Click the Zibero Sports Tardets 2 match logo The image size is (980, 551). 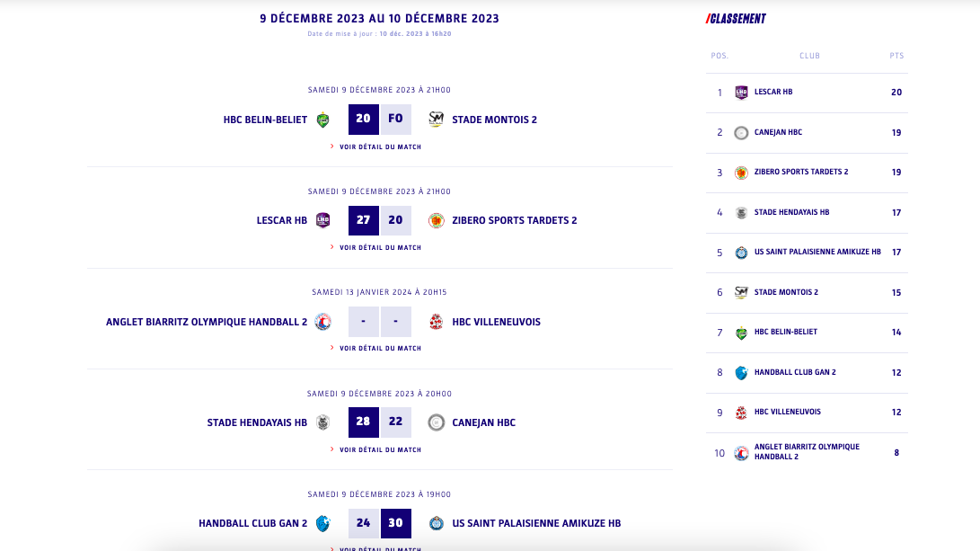tap(437, 220)
